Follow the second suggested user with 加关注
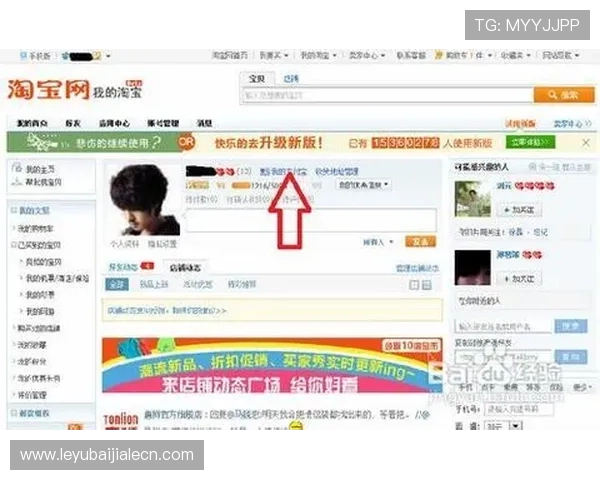 (x=519, y=278)
